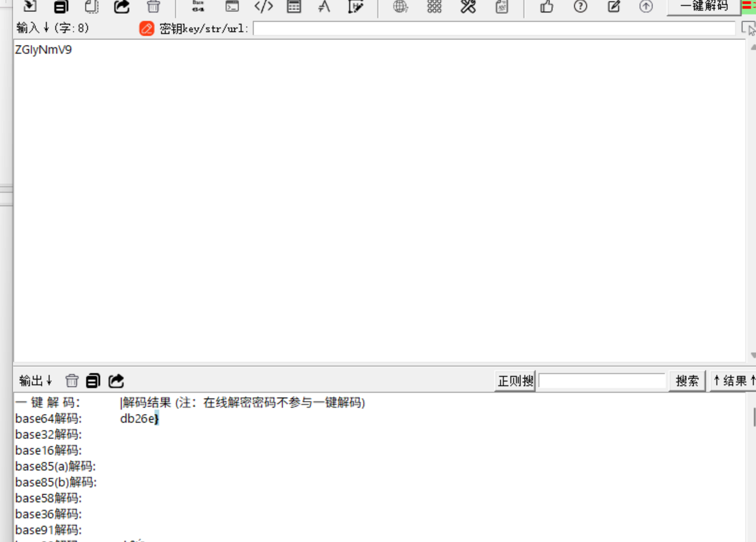Click the calculator icon in the toolbar
Screen dimensions: 756x542
pyautogui.click(x=293, y=7)
